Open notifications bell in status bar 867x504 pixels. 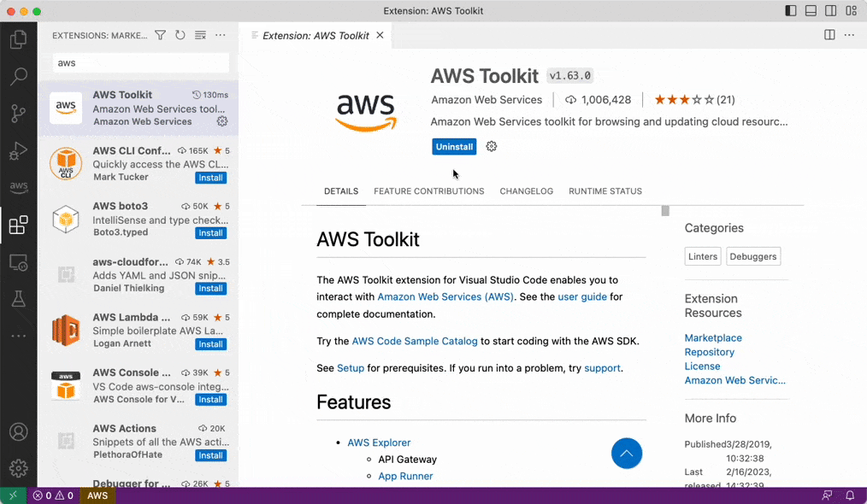(x=850, y=495)
